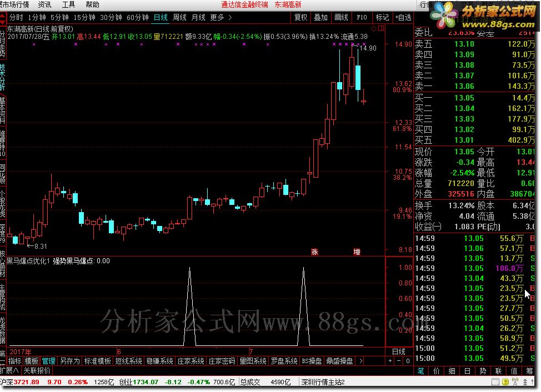Expand more period options via '更多 >'
This screenshot has width=541, height=392.
click(x=221, y=17)
